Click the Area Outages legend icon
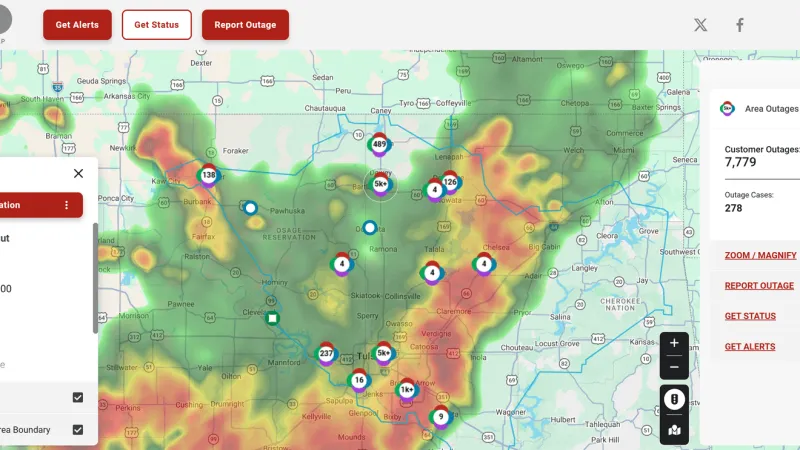800x450 pixels. tap(728, 108)
